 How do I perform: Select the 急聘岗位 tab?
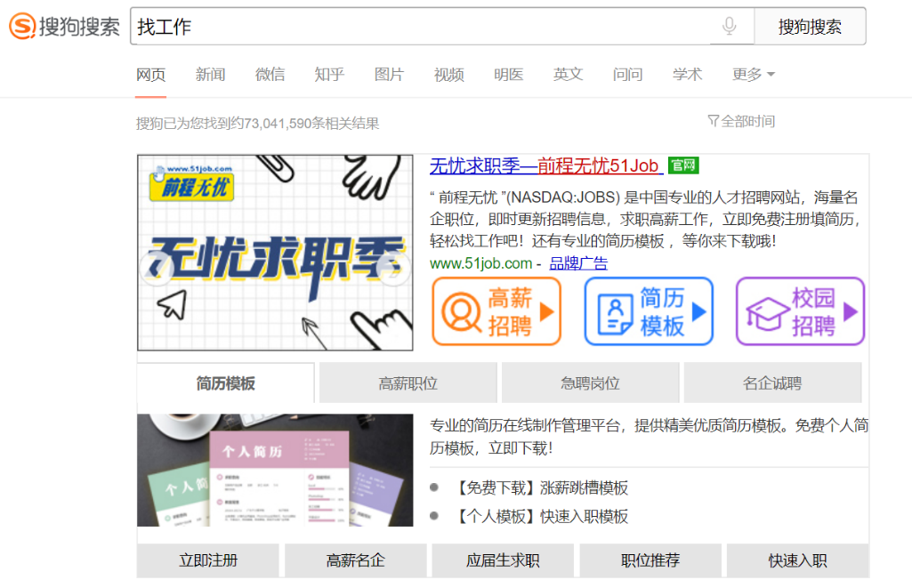pos(591,383)
